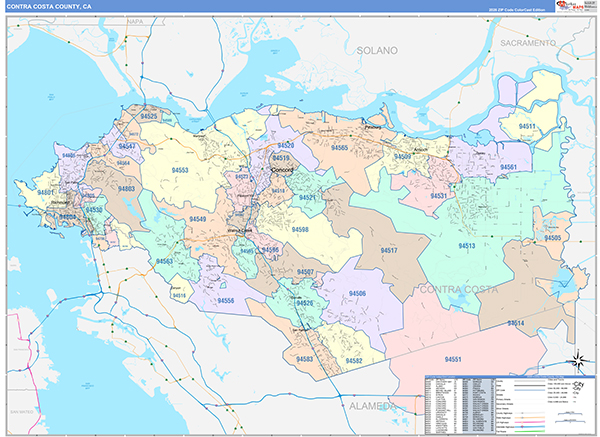Click ZIP code label 94517

tap(389, 250)
